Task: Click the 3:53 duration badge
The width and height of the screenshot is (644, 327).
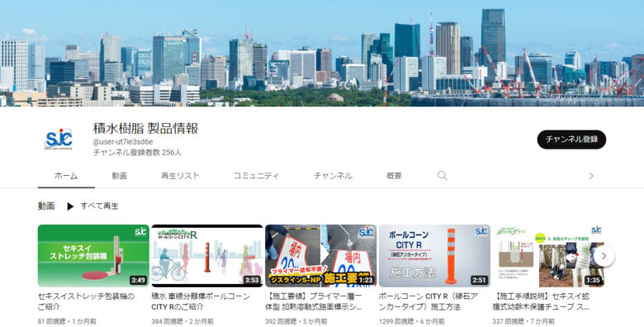Action: click(252, 280)
